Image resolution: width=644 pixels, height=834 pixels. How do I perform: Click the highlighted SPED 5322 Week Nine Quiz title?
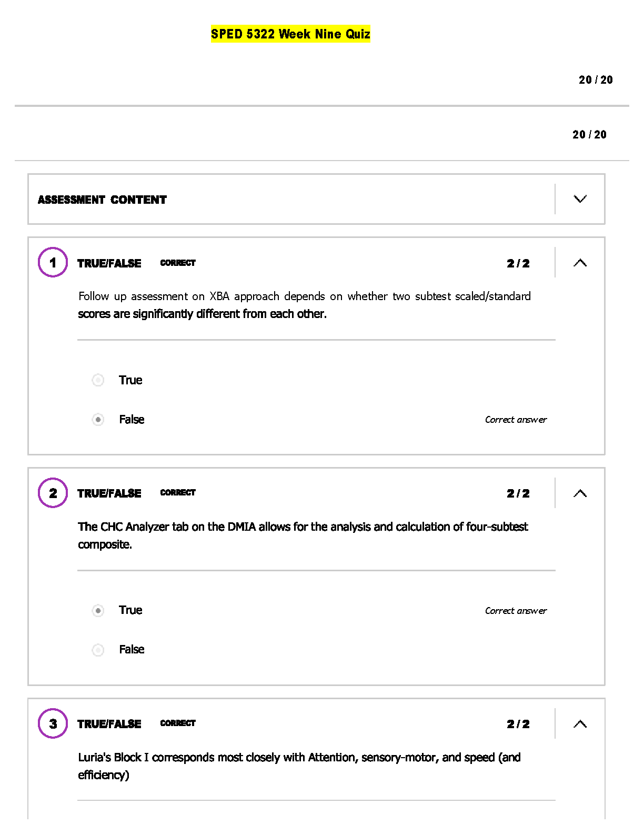tap(290, 34)
